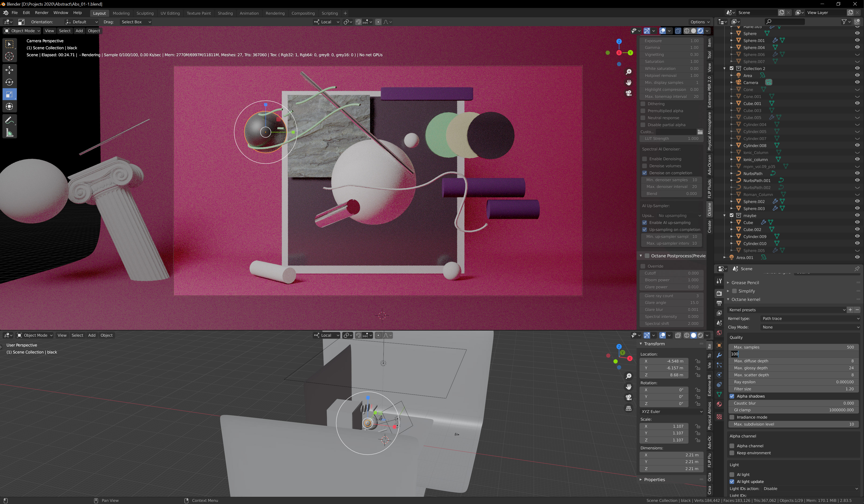
Task: Activate the Annotate pencil tool
Action: click(x=9, y=120)
